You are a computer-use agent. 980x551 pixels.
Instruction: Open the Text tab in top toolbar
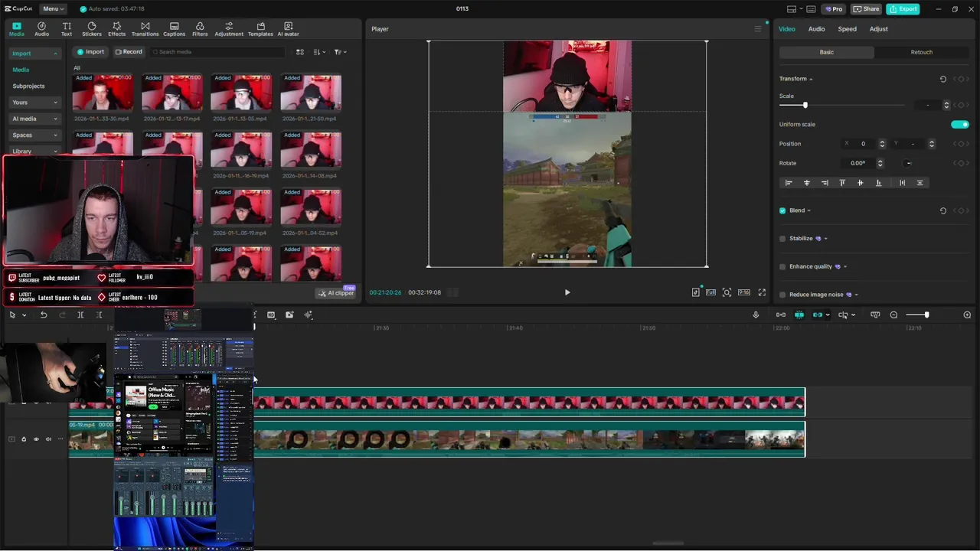point(67,29)
